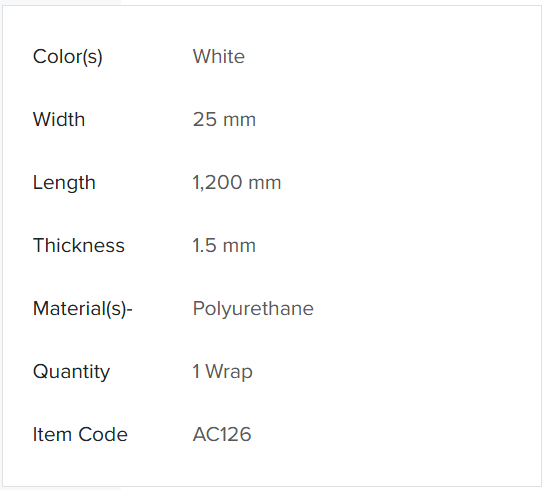The image size is (544, 490).
Task: Click the mm unit after 25
Action: point(240,120)
